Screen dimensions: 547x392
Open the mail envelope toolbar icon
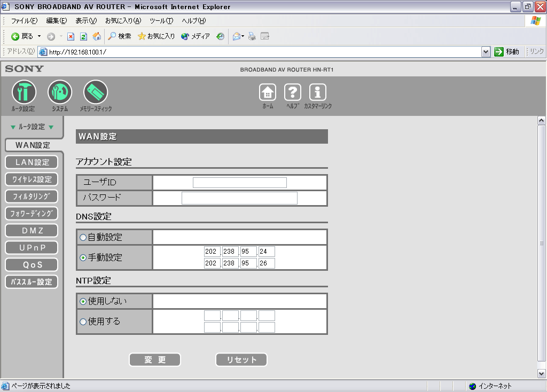237,36
